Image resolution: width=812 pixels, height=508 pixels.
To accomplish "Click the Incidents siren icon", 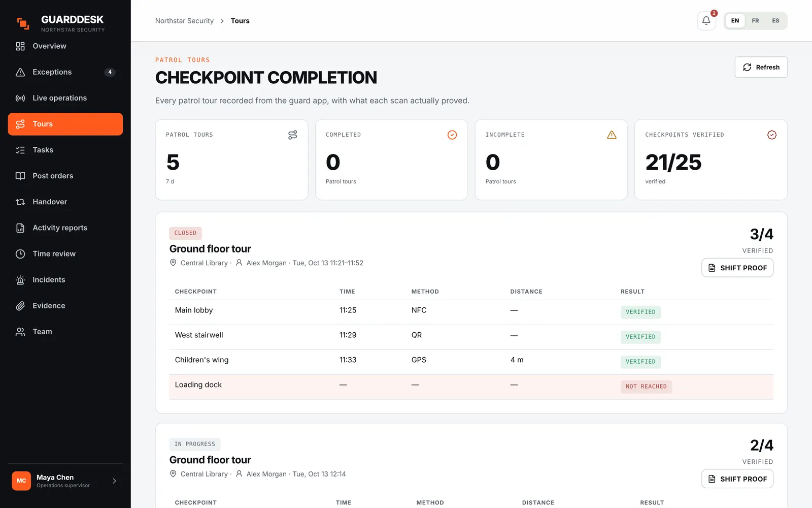I will point(20,280).
